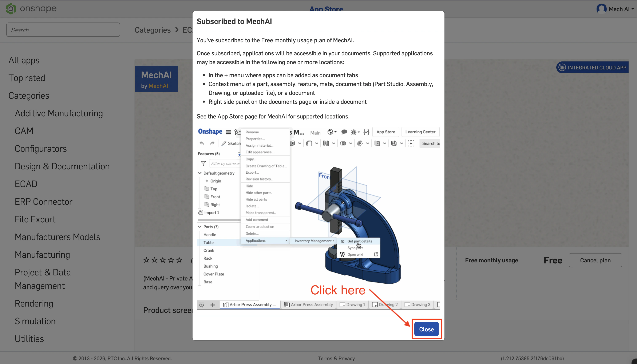
Task: Collapse the Default geometry tree
Action: pyautogui.click(x=200, y=173)
